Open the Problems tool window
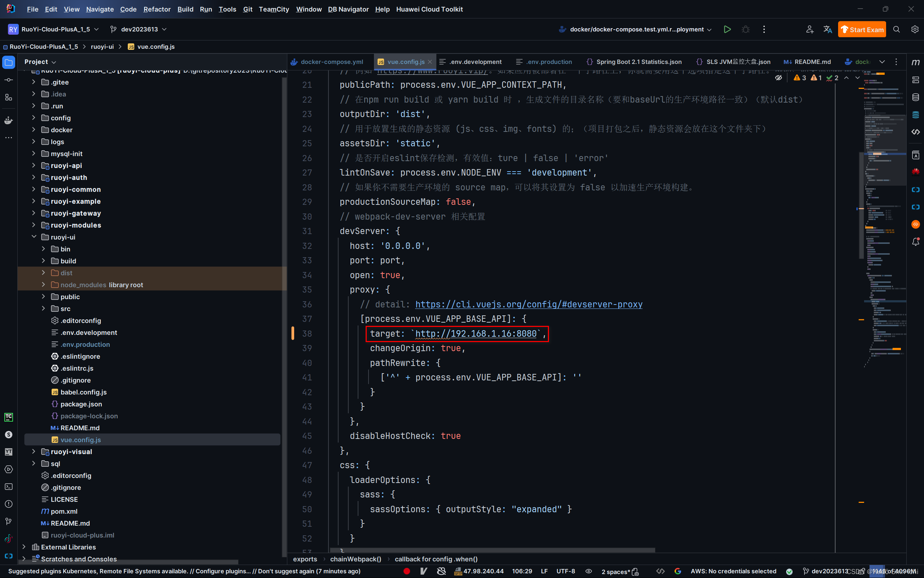This screenshot has height=578, width=924. [x=8, y=504]
